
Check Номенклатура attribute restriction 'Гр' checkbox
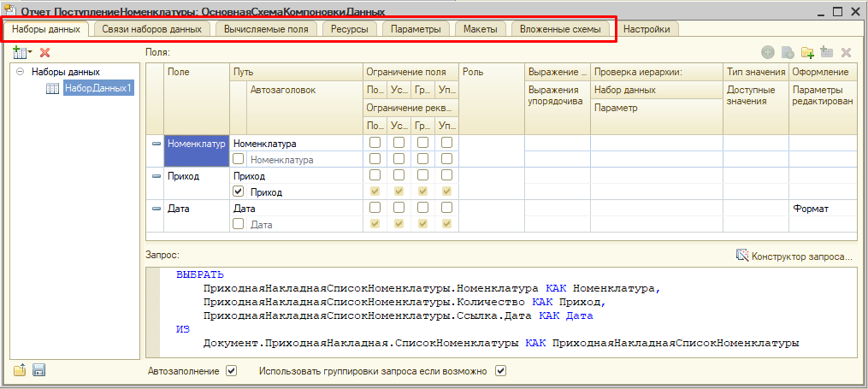coord(423,159)
